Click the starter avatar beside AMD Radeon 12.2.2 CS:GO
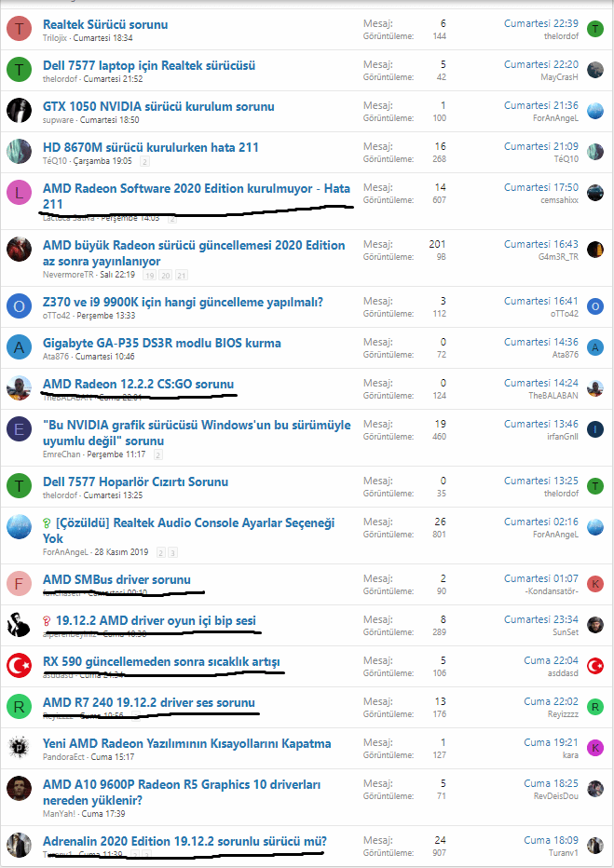The width and height of the screenshot is (614, 868). coord(19,388)
